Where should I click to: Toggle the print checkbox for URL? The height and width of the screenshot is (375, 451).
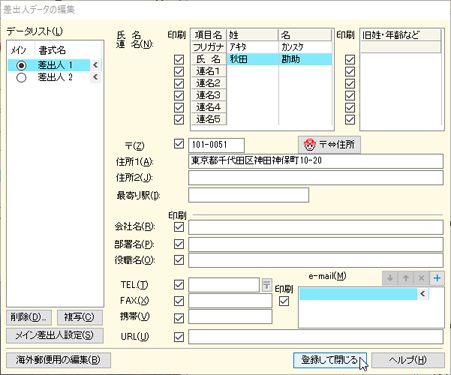coord(179,337)
